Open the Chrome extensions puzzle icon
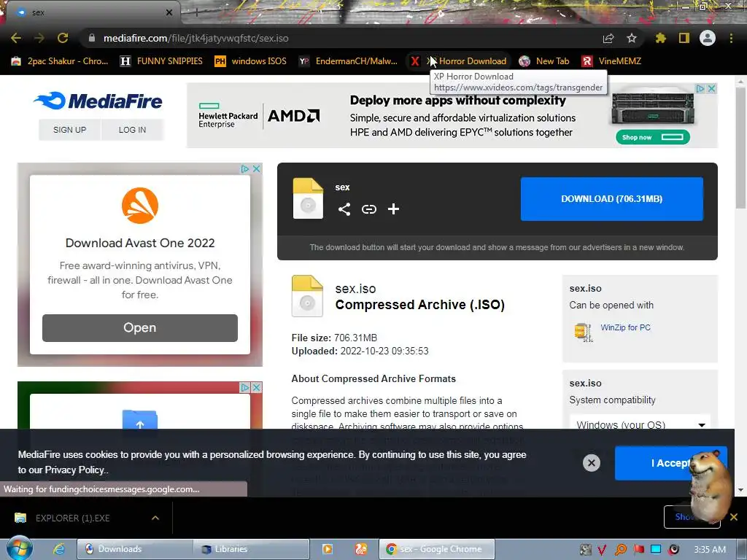 tap(660, 38)
